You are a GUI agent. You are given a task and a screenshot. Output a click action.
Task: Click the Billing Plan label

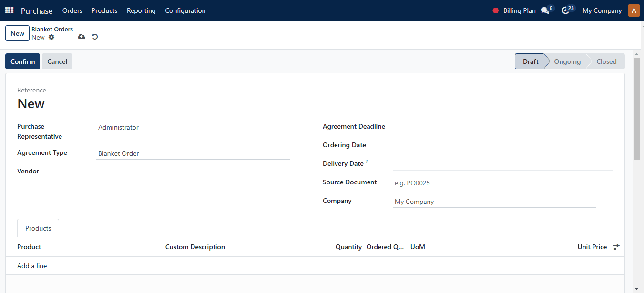click(520, 10)
